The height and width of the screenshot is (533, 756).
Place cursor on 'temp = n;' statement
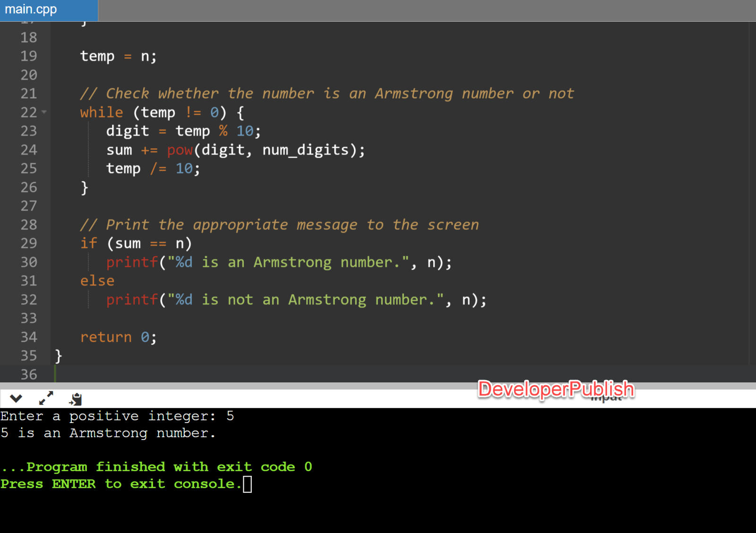click(118, 57)
